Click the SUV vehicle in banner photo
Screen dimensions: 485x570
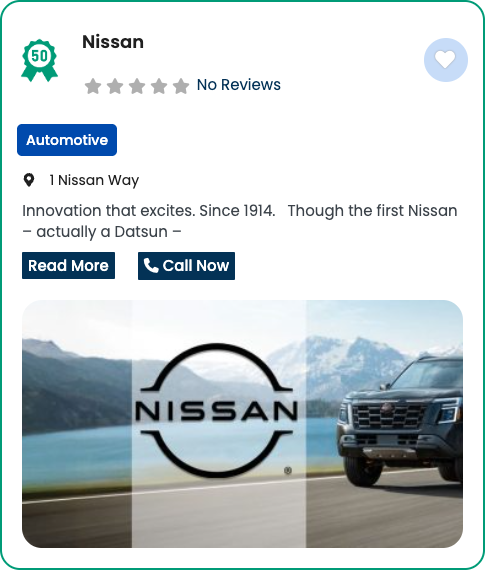[400, 420]
